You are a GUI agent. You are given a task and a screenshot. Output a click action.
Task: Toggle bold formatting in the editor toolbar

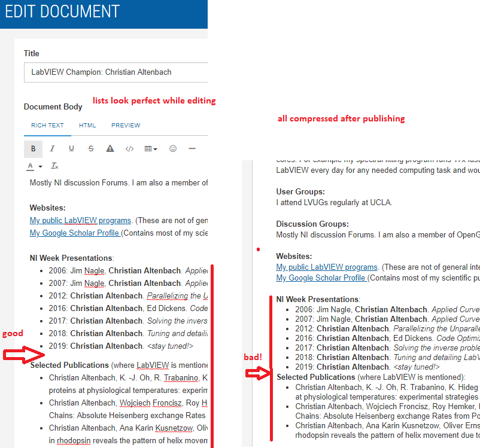(x=33, y=149)
